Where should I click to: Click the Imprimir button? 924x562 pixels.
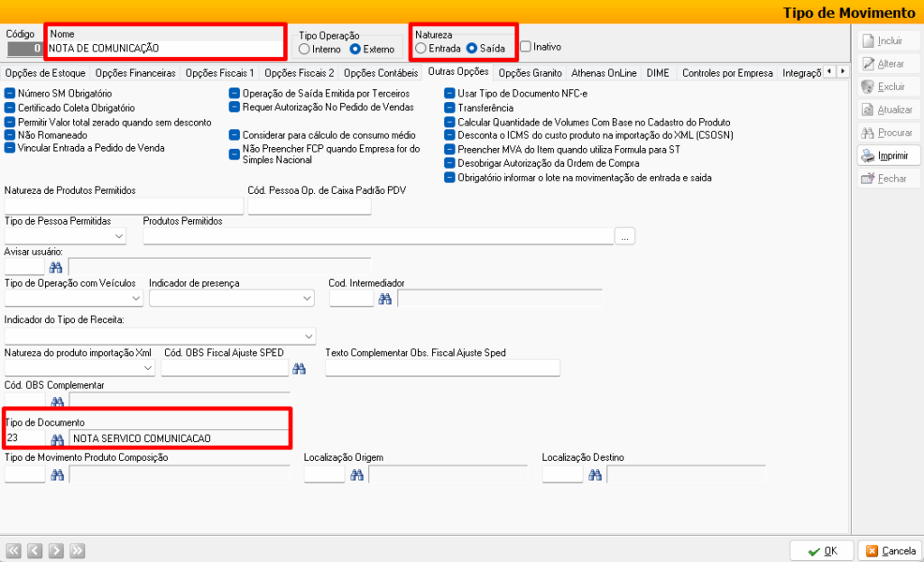click(x=888, y=156)
